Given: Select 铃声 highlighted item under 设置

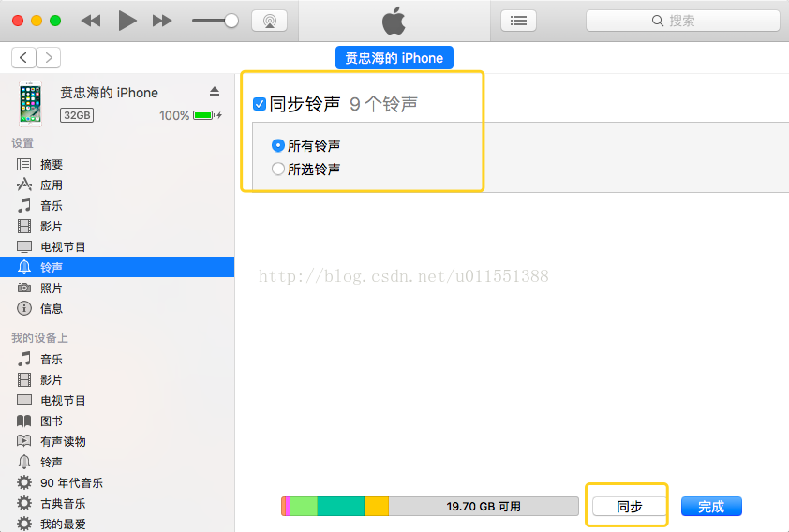Looking at the screenshot, I should coord(117,267).
